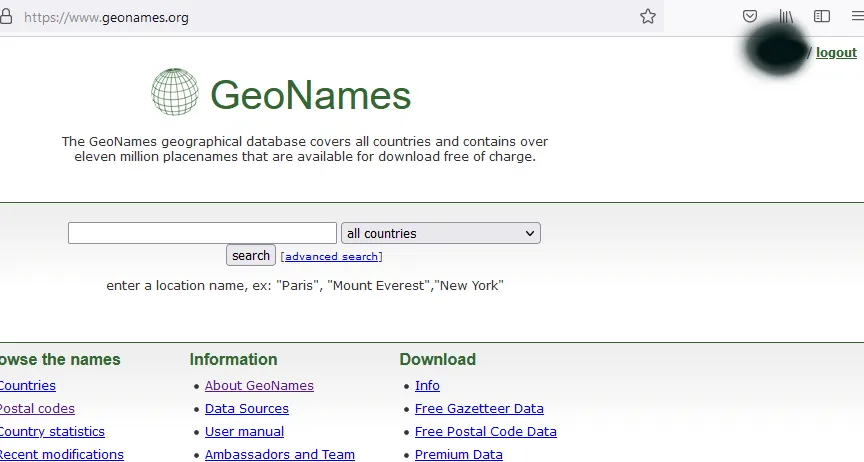Click the Information section heading
Image resolution: width=864 pixels, height=462 pixels.
[x=234, y=359]
